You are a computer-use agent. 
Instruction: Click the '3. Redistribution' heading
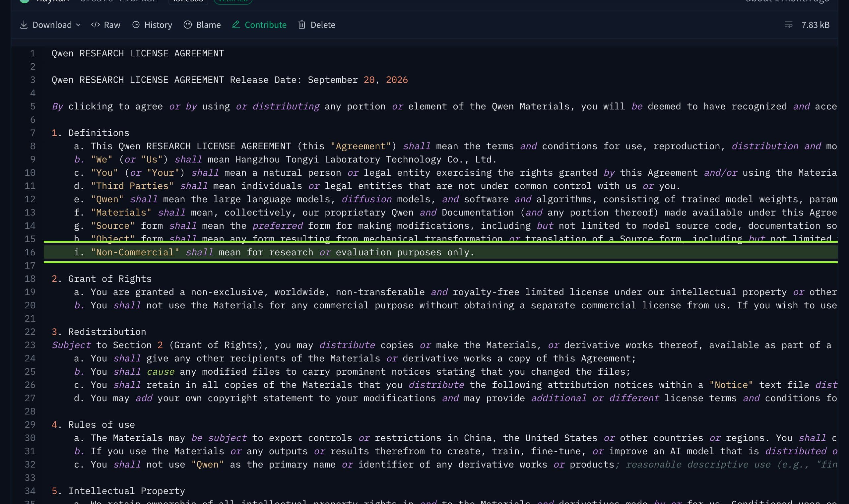99,332
